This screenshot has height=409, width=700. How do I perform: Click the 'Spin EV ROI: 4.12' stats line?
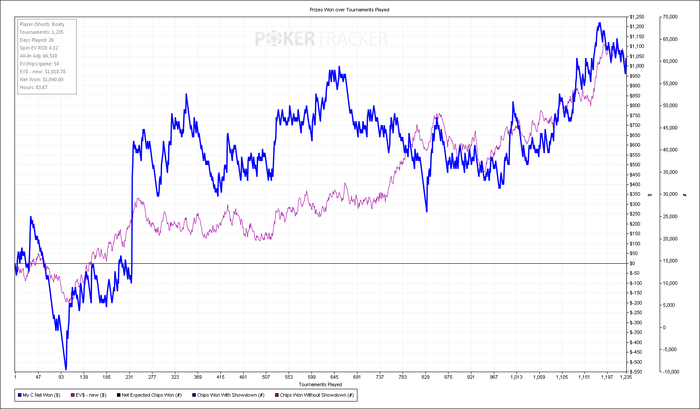coord(39,48)
